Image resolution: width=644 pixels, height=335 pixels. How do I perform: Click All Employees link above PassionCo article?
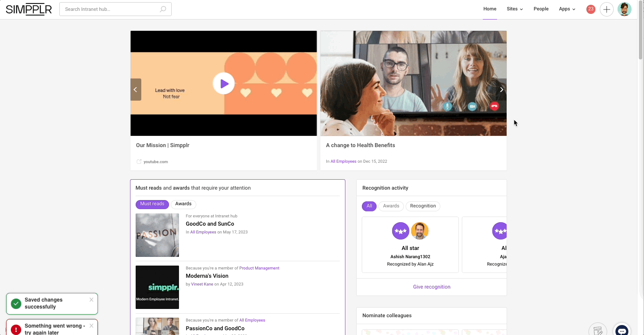(252, 320)
